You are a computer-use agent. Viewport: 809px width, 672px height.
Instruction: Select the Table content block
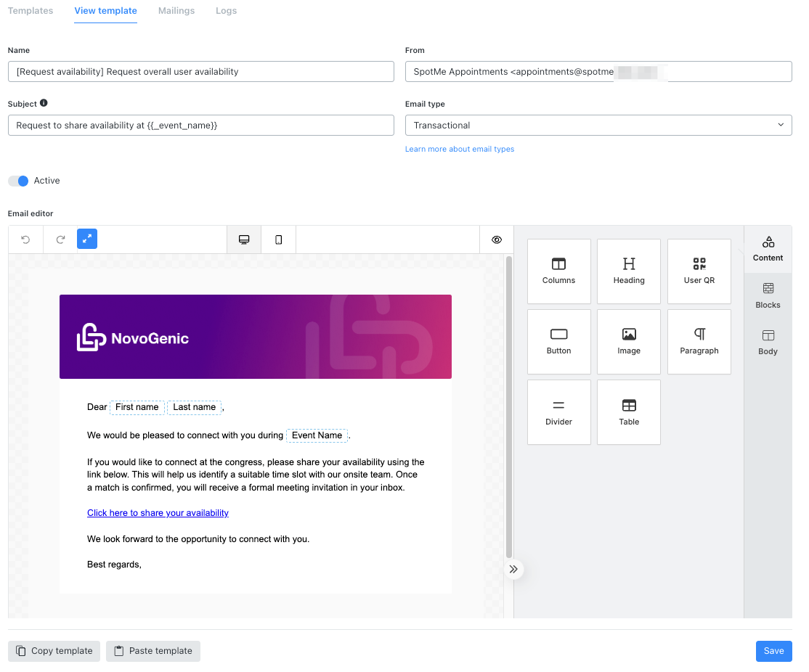[x=628, y=413]
